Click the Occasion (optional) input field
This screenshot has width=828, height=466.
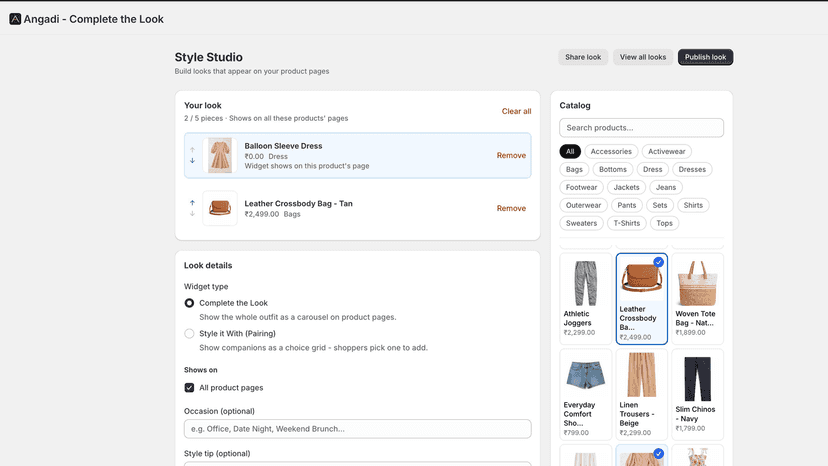click(357, 429)
